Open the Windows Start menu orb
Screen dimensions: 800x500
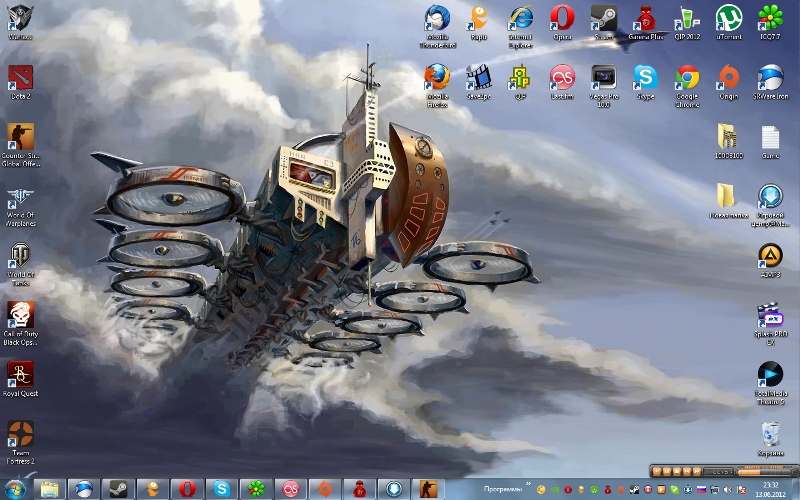(x=15, y=489)
